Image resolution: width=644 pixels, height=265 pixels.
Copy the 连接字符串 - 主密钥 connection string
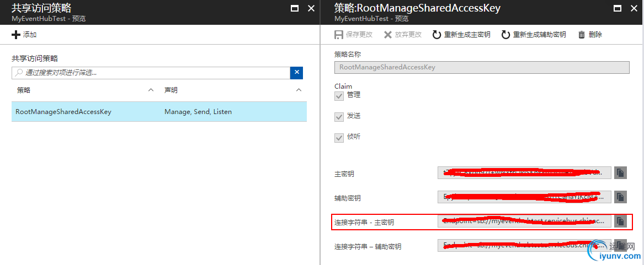coord(621,221)
